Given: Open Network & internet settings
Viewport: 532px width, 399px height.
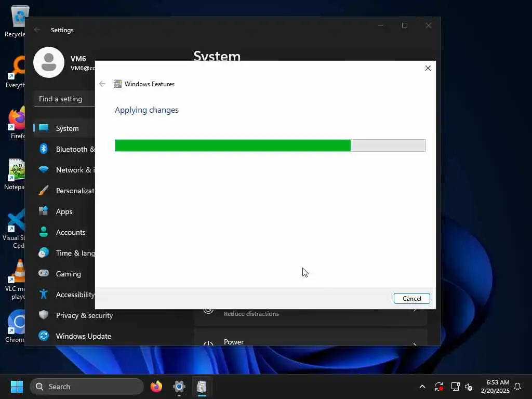Looking at the screenshot, I should pos(64,170).
